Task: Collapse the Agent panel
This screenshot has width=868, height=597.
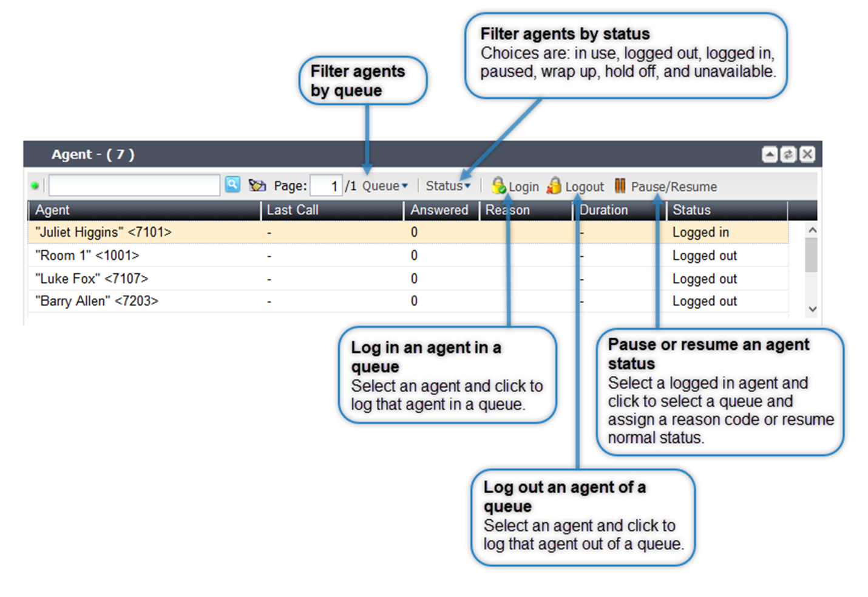Action: pos(770,154)
